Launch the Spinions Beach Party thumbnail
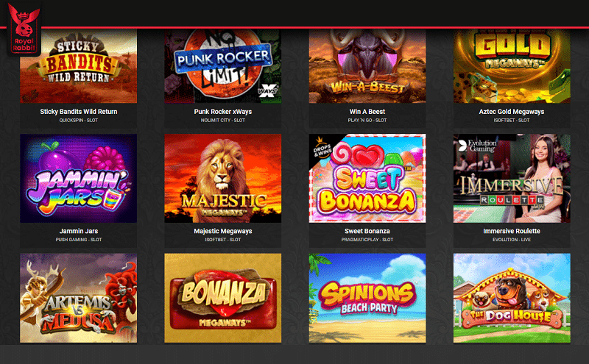 coord(367,298)
